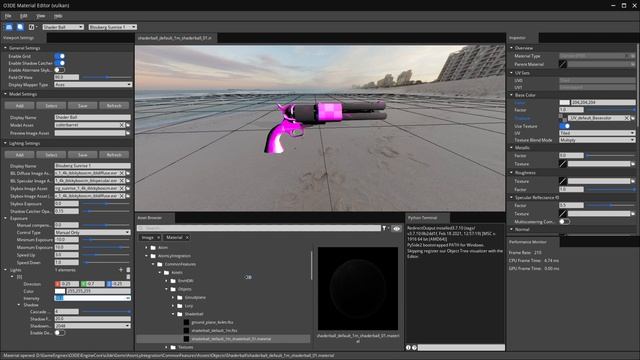The height and width of the screenshot is (360, 640).
Task: Delete light element [0]
Action: pos(128,277)
